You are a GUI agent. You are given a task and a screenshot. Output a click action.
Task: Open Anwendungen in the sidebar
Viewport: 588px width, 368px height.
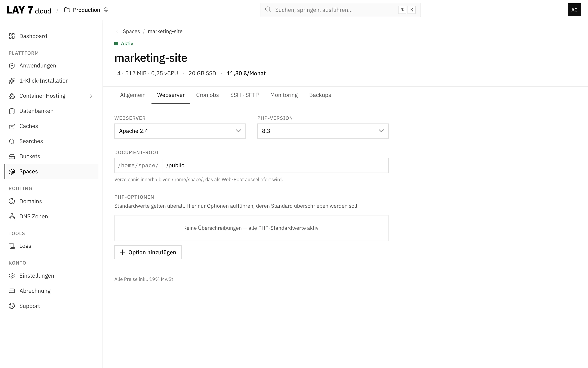point(51,66)
